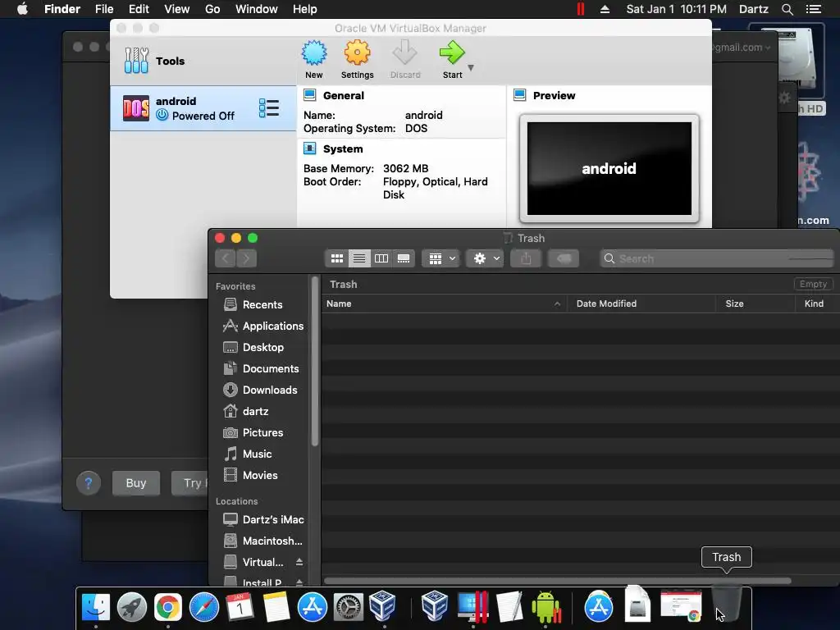This screenshot has height=630, width=840.
Task: Open the Start button dropdown arrow in VirtualBox
Action: 471,68
